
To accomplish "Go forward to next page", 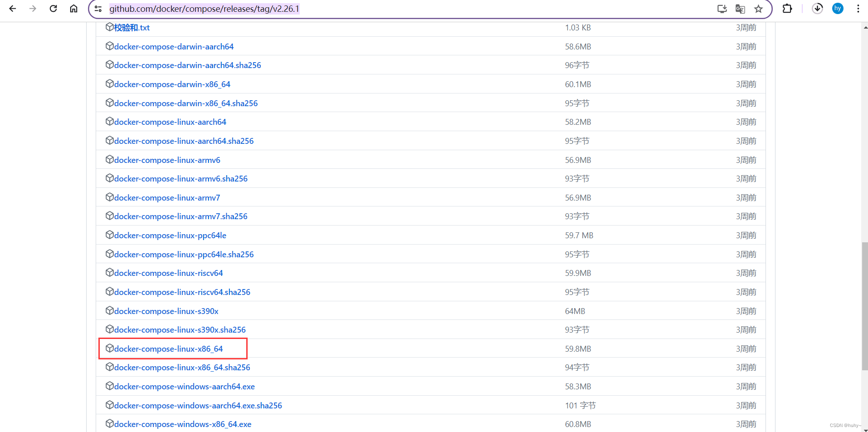I will [33, 9].
